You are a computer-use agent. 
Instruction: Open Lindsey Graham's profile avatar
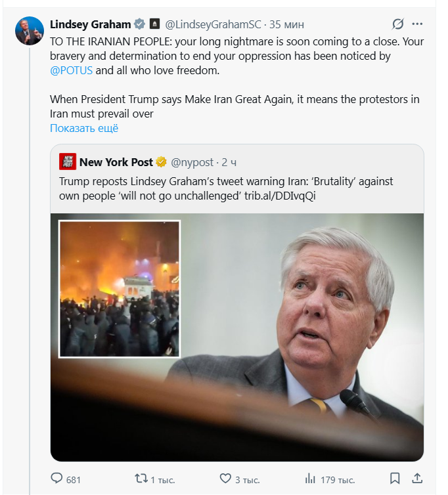pyautogui.click(x=29, y=31)
